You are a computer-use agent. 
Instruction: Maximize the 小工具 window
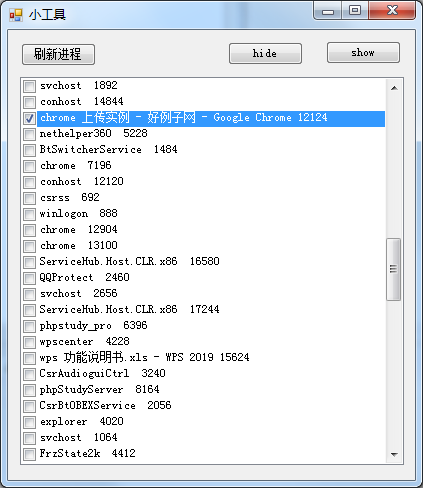[x=355, y=11]
